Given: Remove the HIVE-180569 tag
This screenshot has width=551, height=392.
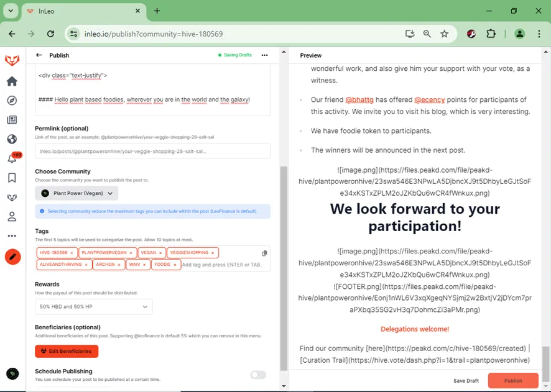Looking at the screenshot, I should click(x=72, y=253).
